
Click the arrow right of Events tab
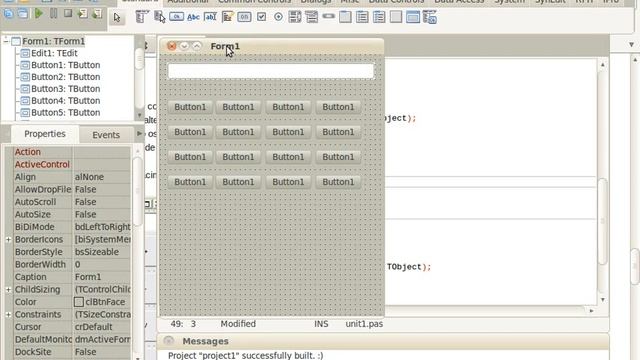coord(139,133)
